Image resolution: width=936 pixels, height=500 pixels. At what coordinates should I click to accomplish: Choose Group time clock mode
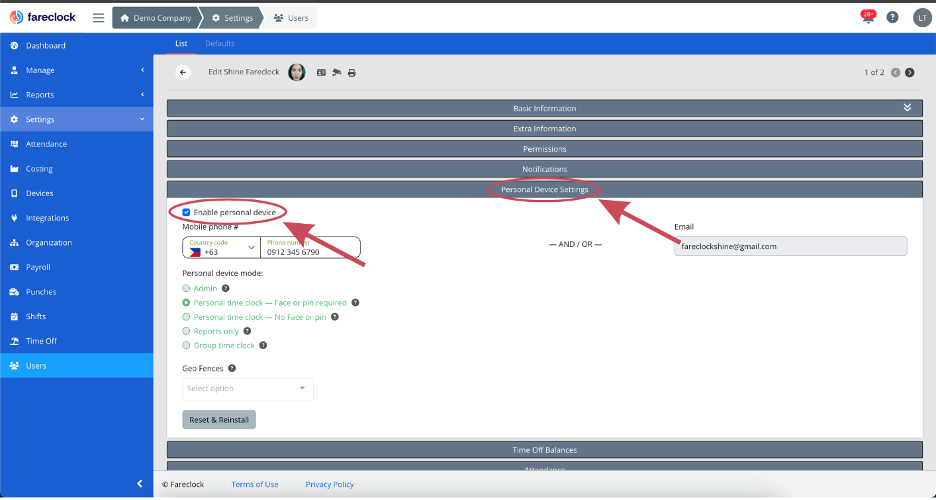point(186,345)
